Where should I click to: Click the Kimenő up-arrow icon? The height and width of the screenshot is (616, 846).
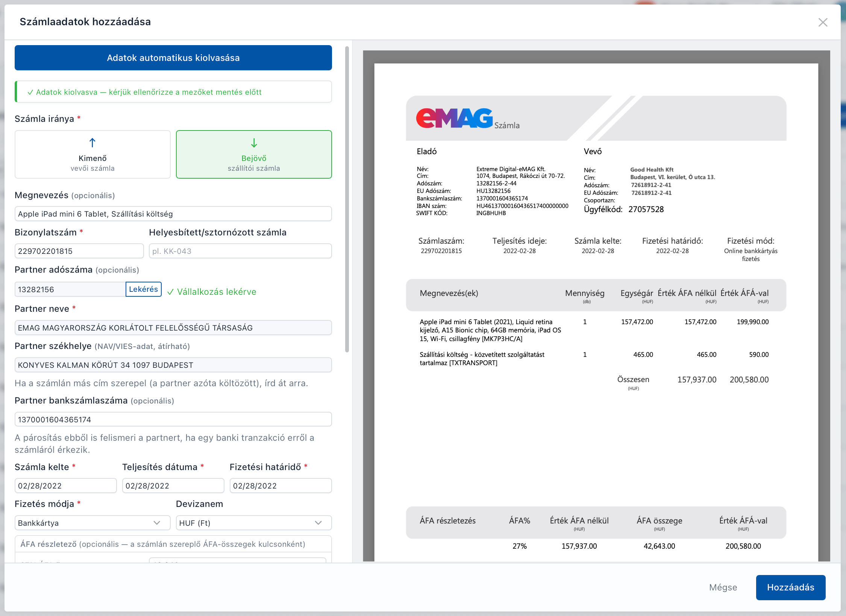tap(92, 143)
